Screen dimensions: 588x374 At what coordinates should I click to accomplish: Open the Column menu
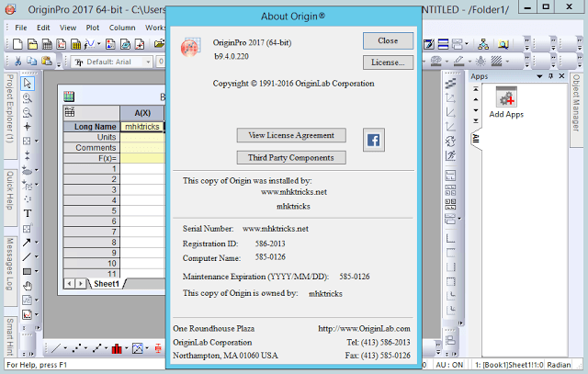coord(122,28)
